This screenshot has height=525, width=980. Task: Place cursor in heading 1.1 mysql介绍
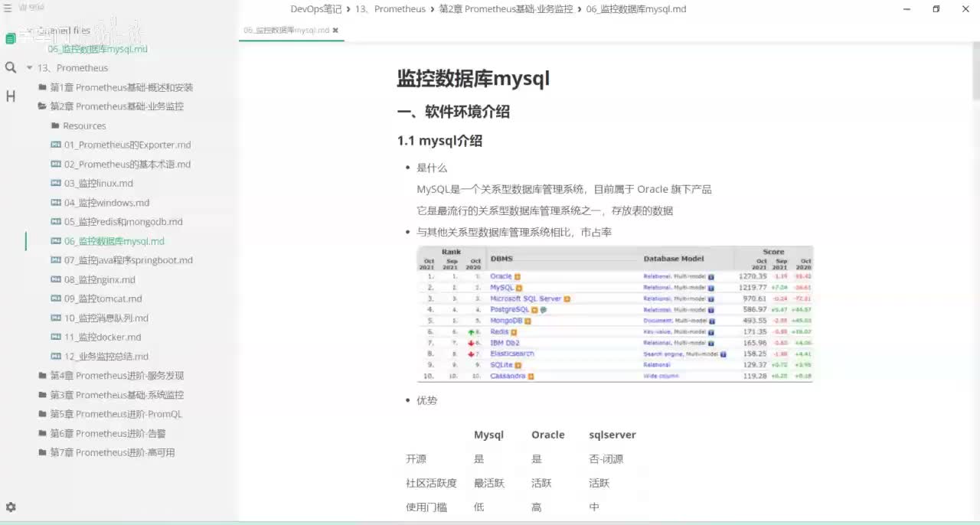439,141
